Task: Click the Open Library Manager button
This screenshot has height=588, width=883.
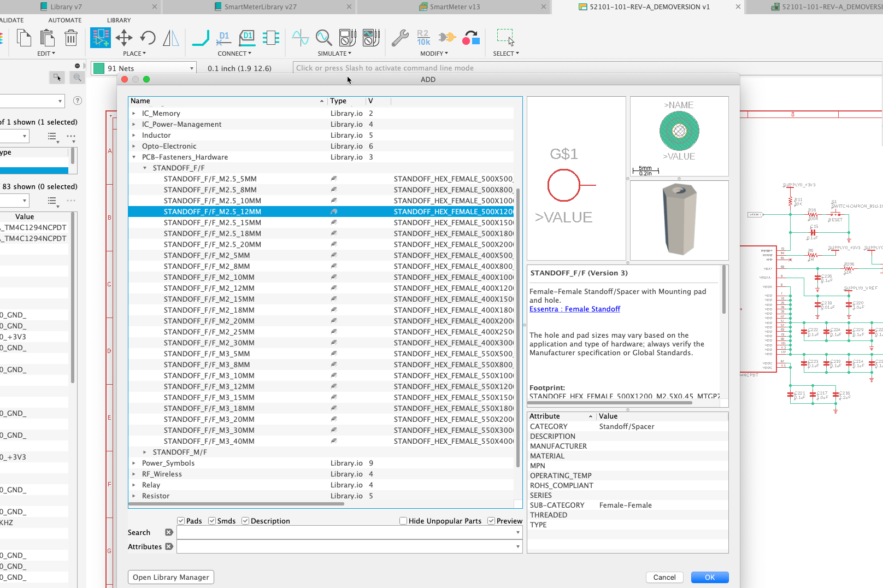Action: (x=170, y=577)
